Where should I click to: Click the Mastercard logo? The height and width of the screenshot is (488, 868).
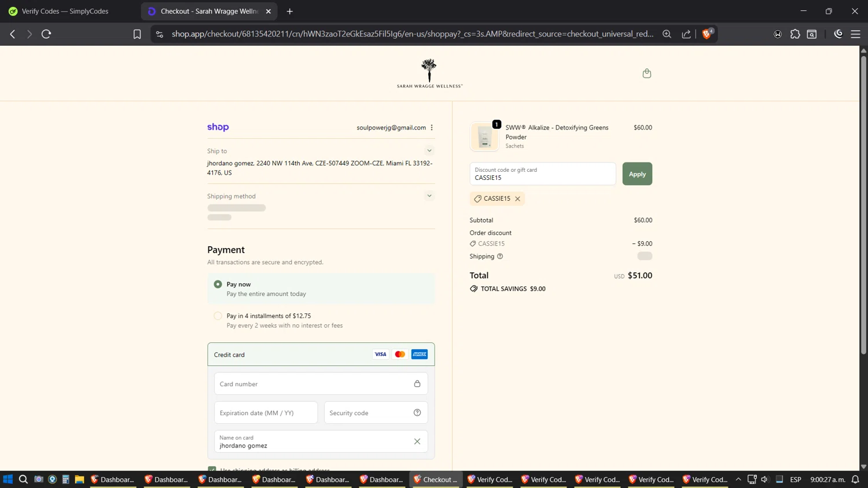coord(400,354)
